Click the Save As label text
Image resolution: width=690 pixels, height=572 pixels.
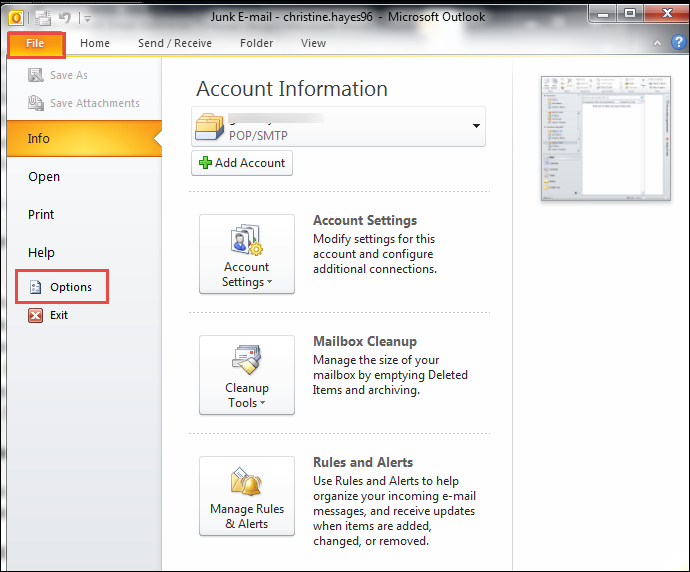(x=69, y=75)
